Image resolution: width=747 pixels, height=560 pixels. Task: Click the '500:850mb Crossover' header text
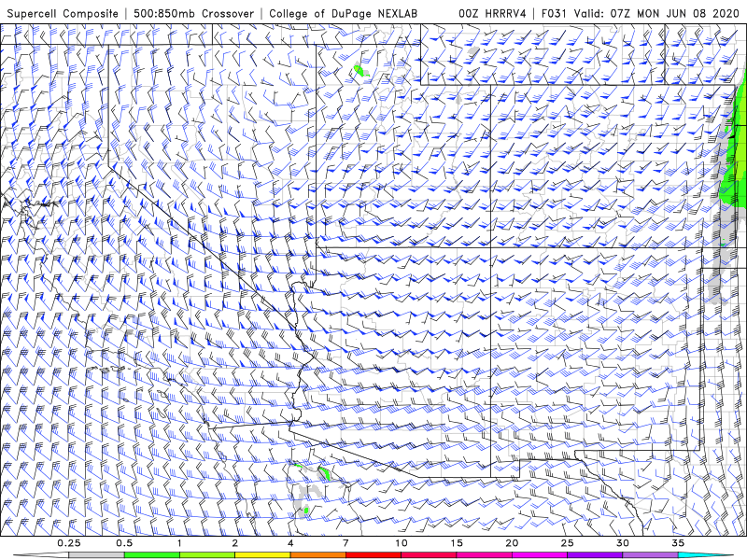[194, 14]
